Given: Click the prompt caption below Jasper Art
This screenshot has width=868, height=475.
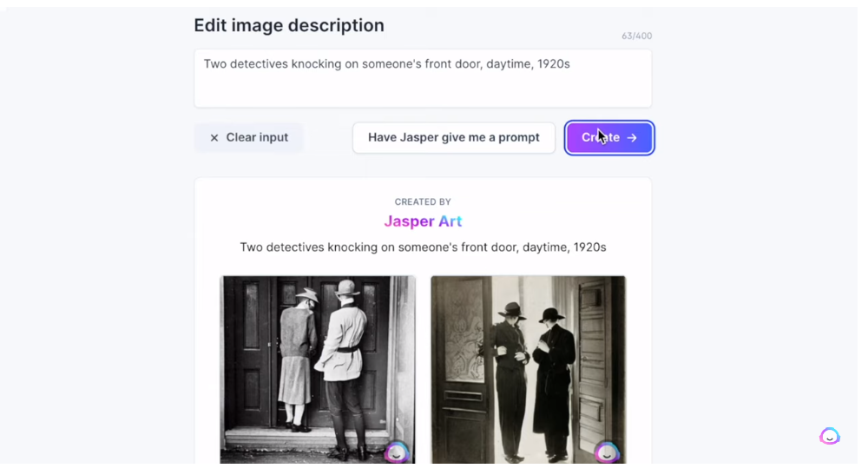Looking at the screenshot, I should pyautogui.click(x=423, y=247).
